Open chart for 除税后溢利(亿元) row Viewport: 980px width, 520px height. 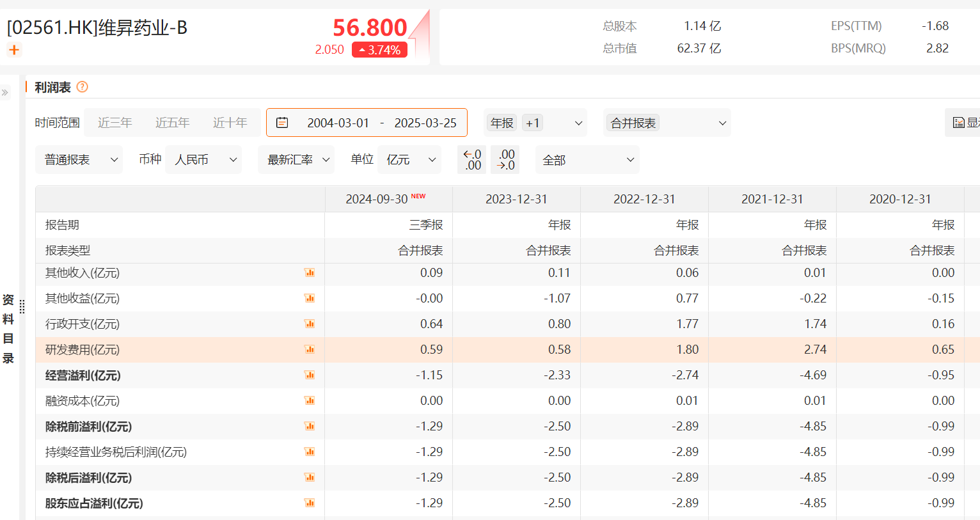310,478
